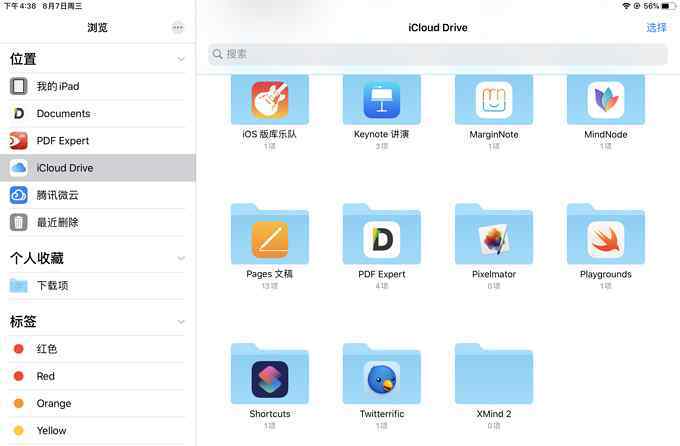
Task: Open the Twitterrific folder
Action: (x=382, y=374)
